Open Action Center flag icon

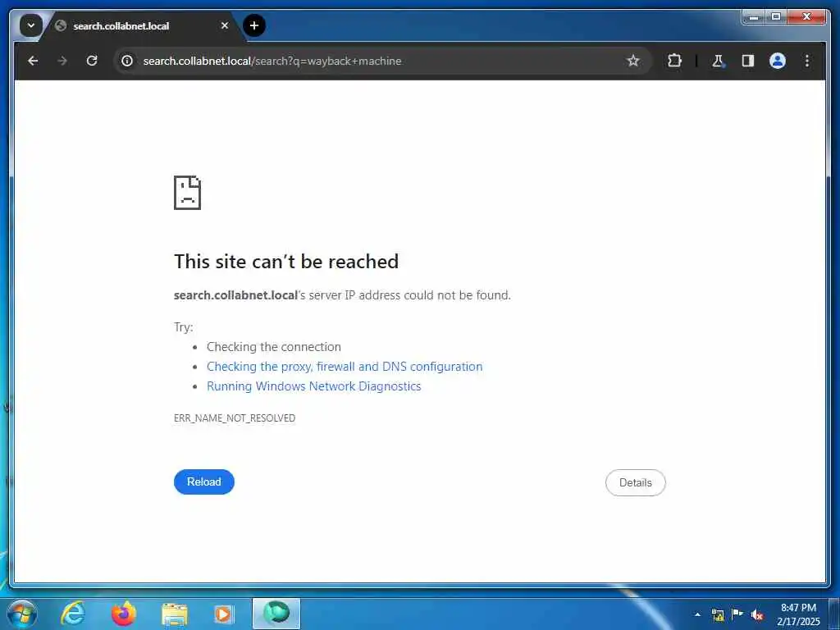click(737, 614)
